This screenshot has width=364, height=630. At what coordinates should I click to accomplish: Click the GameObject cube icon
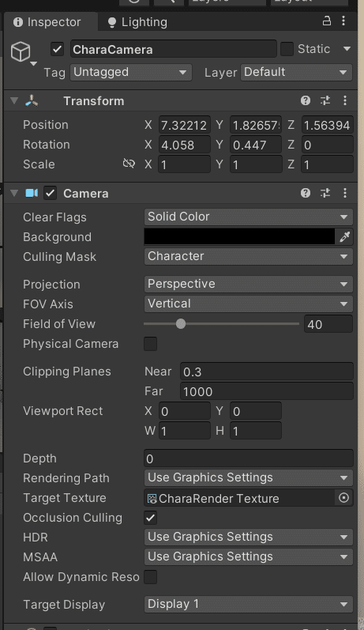pos(21,52)
